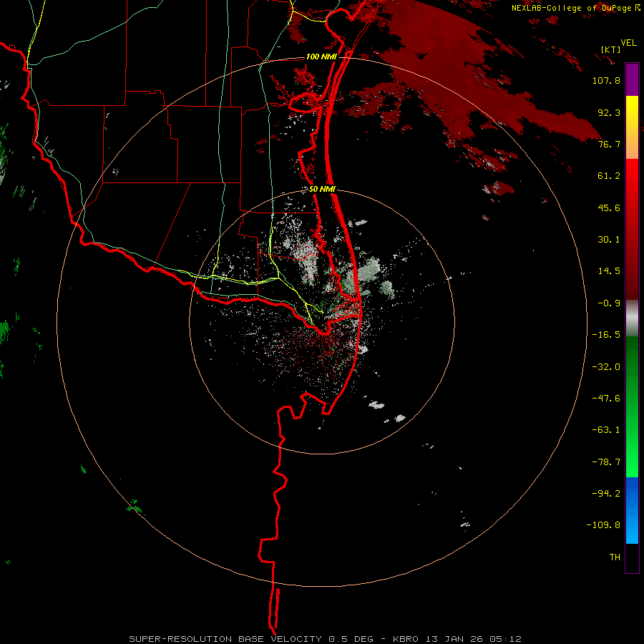The width and height of the screenshot is (644, 644).
Task: Click the yellow segment of velocity color bar
Action: click(x=632, y=127)
